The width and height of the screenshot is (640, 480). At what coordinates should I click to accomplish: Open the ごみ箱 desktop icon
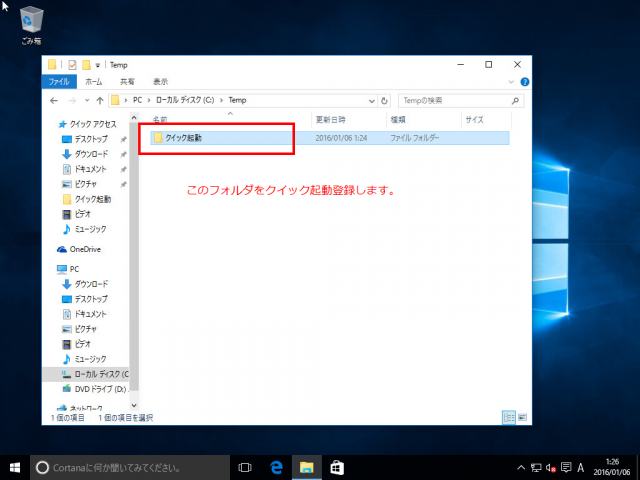(x=31, y=24)
